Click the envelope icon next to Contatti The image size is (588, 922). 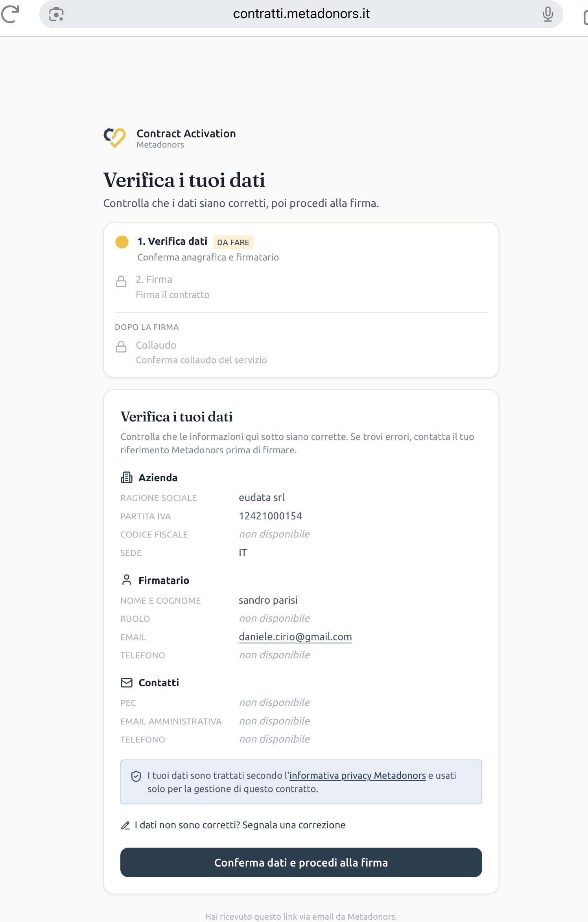point(126,683)
